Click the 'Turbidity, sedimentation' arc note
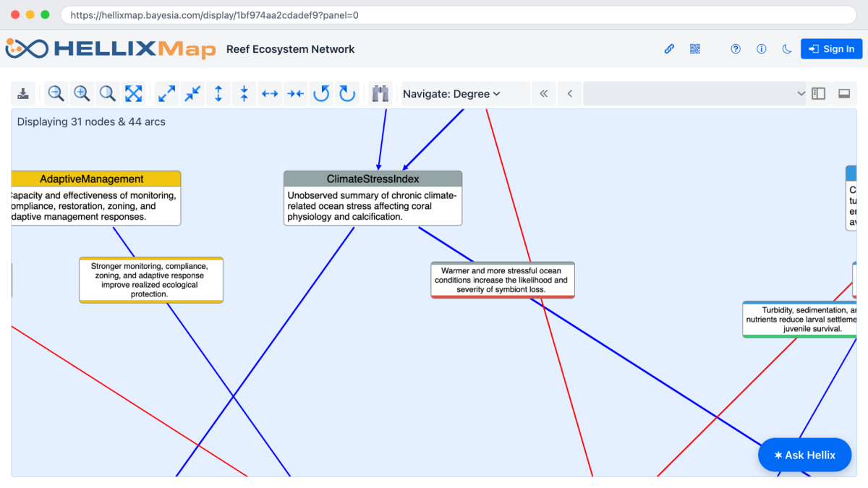This screenshot has height=488, width=868. tap(800, 320)
